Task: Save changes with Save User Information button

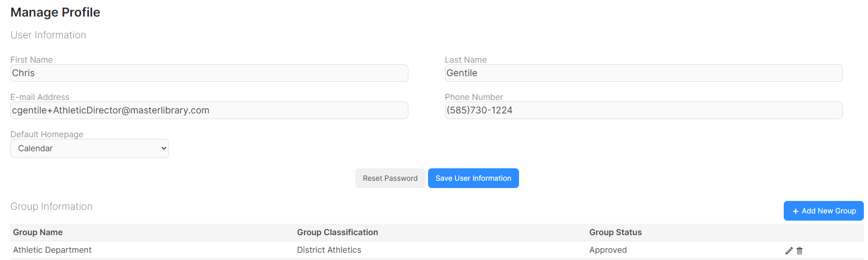Action: (x=474, y=178)
